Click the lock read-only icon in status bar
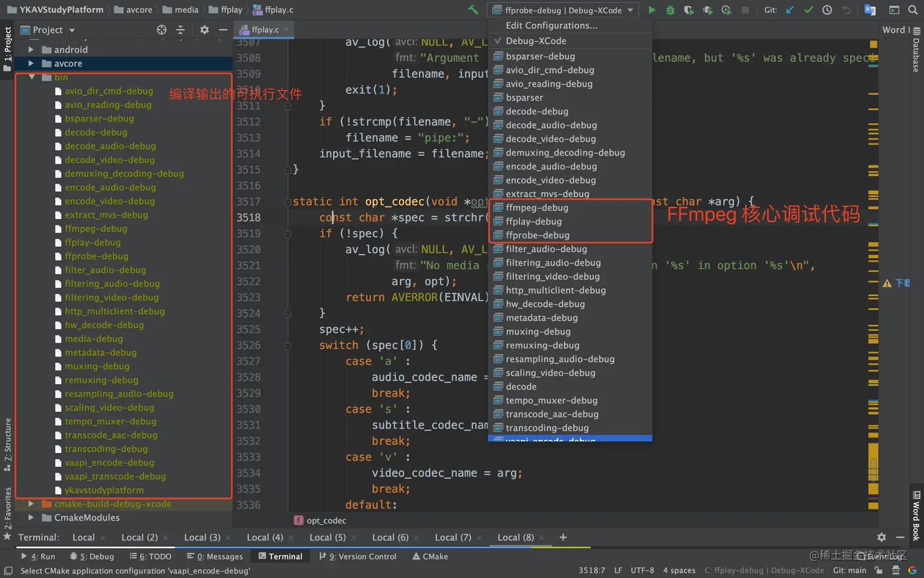The image size is (924, 578). point(878,570)
